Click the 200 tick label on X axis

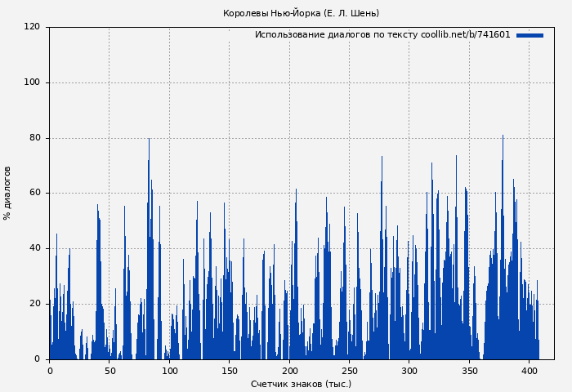point(289,371)
